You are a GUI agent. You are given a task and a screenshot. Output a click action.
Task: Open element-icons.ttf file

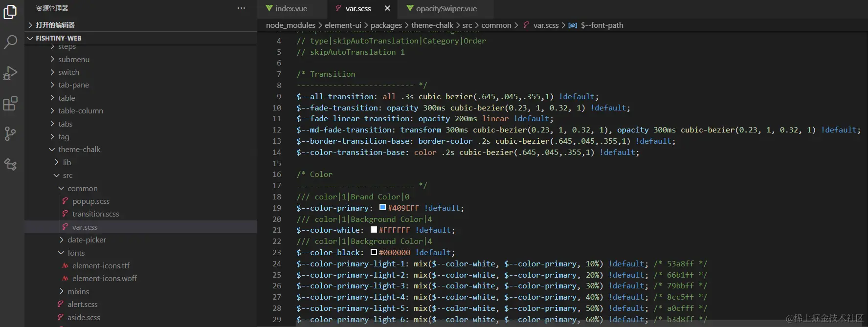pyautogui.click(x=140, y=265)
